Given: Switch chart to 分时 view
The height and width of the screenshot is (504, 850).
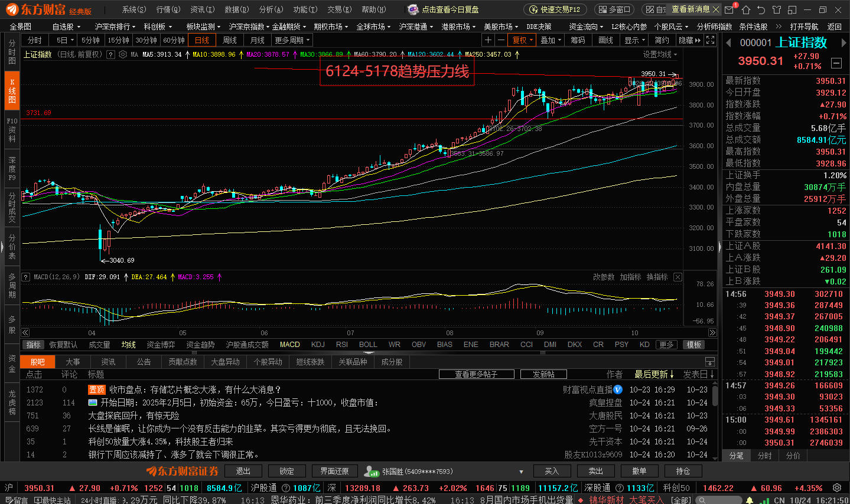Looking at the screenshot, I should click(35, 40).
